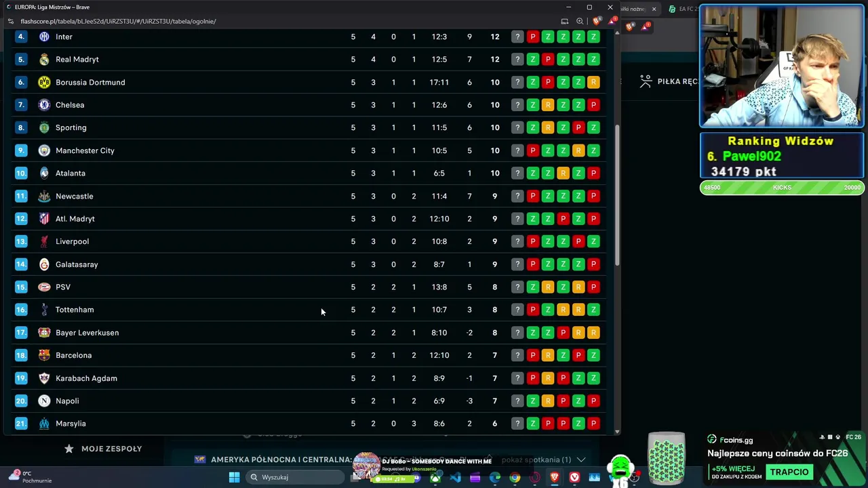The width and height of the screenshot is (868, 488).
Task: Click rank number 4 badge for Inter
Action: coord(21,37)
